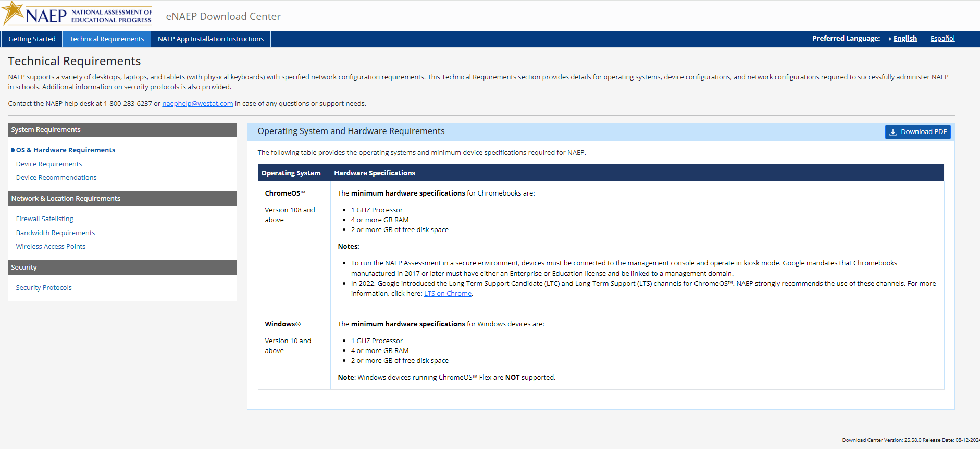View Bandwidth Requirements section
980x449 pixels.
56,233
